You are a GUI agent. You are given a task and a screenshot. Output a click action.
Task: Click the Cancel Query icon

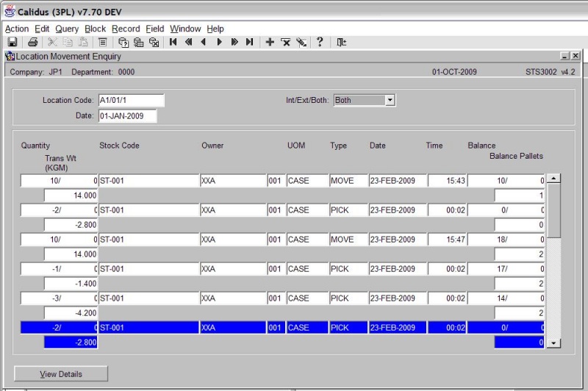[154, 42]
